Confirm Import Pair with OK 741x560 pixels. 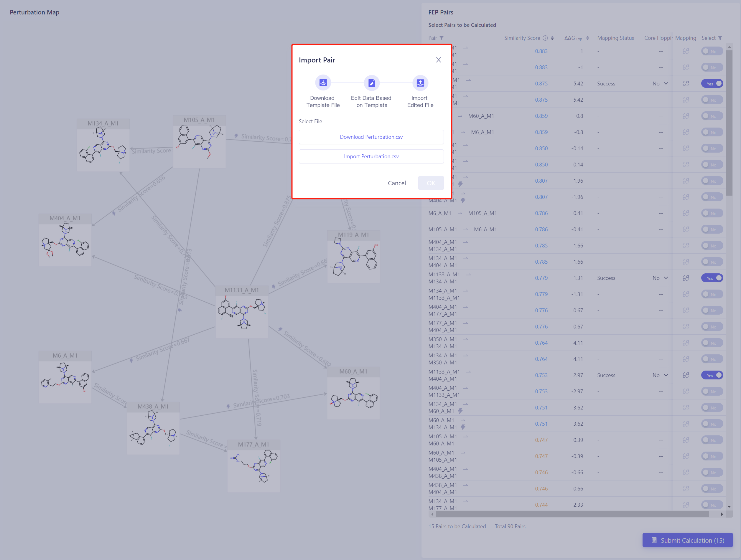tap(431, 183)
